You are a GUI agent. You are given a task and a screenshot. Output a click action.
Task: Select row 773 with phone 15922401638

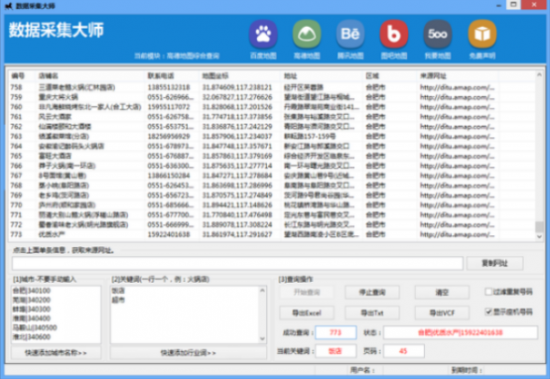point(272,234)
